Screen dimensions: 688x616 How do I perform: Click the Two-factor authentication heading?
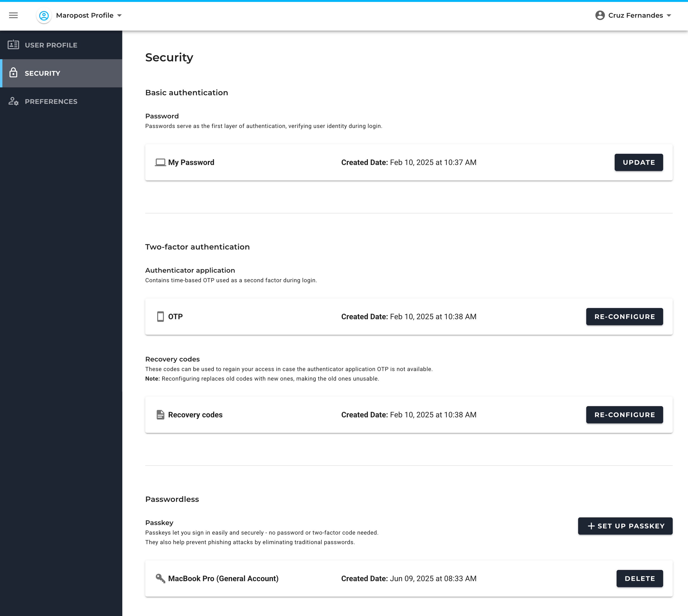pyautogui.click(x=197, y=247)
